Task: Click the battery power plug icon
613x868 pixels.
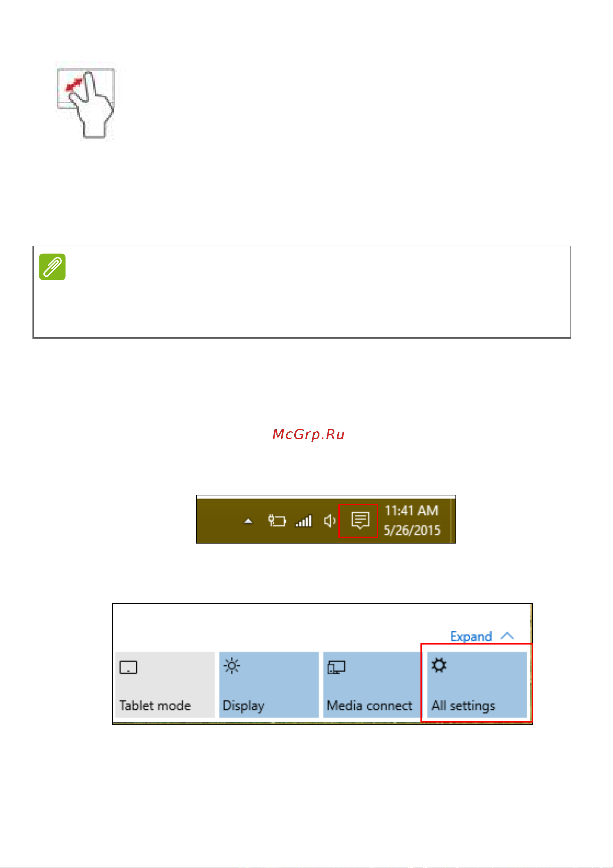Action: click(x=277, y=521)
